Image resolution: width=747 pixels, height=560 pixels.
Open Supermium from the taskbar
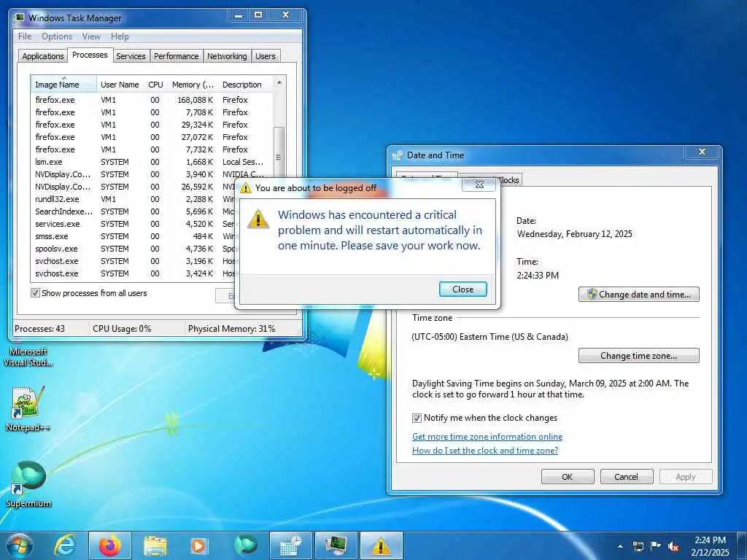pos(245,545)
